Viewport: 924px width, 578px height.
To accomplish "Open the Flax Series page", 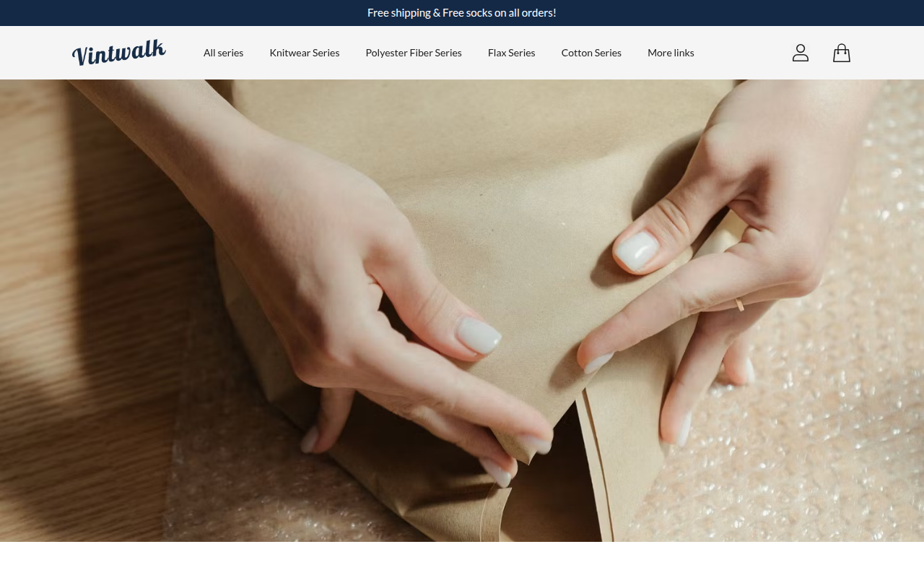I will click(x=511, y=53).
